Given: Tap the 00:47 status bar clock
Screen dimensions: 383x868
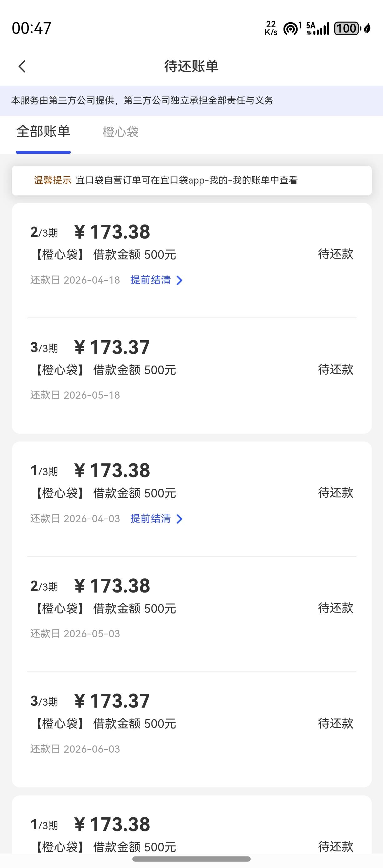Looking at the screenshot, I should tap(31, 28).
